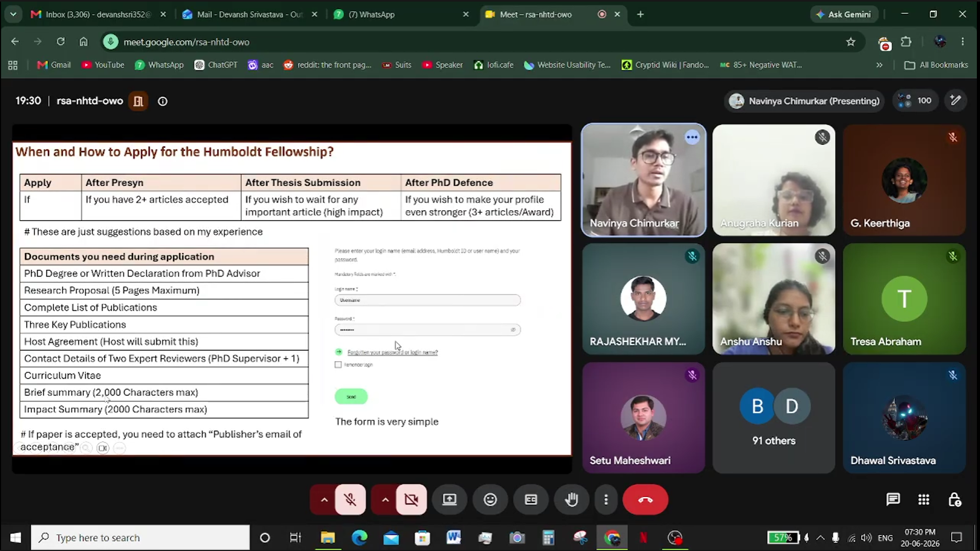Open the Meet activities grid icon
Viewport: 980px width, 551px height.
click(x=924, y=500)
